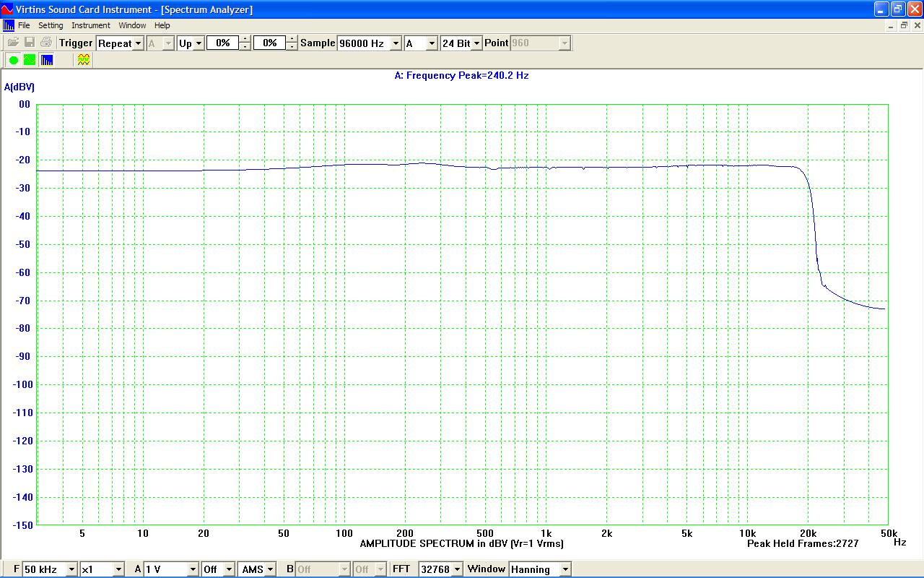Open the Hanning window function dropdown
Screen dimensions: 924x578
click(x=540, y=569)
